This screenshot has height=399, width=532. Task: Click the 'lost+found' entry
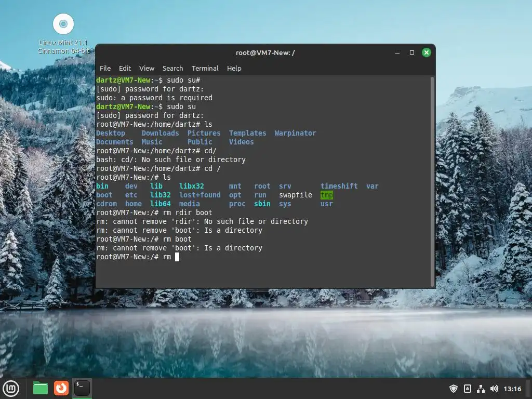coord(200,195)
